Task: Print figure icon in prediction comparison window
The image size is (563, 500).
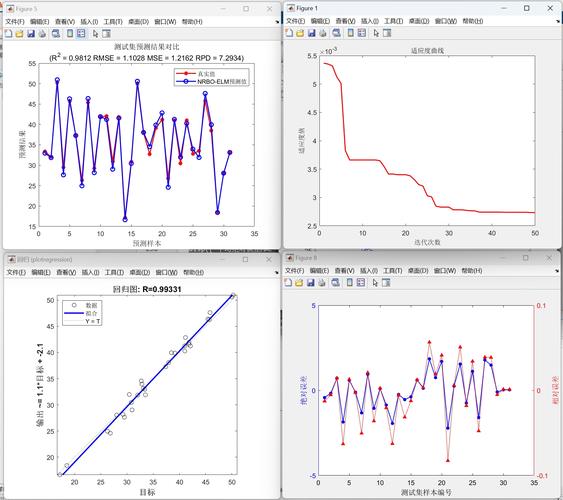Action: [x=42, y=33]
